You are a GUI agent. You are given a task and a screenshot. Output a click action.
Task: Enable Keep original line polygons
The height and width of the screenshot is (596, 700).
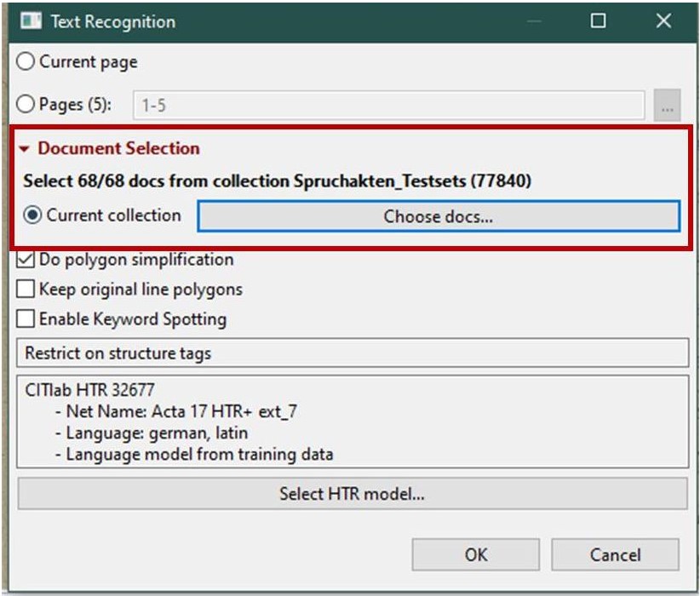[x=26, y=289]
